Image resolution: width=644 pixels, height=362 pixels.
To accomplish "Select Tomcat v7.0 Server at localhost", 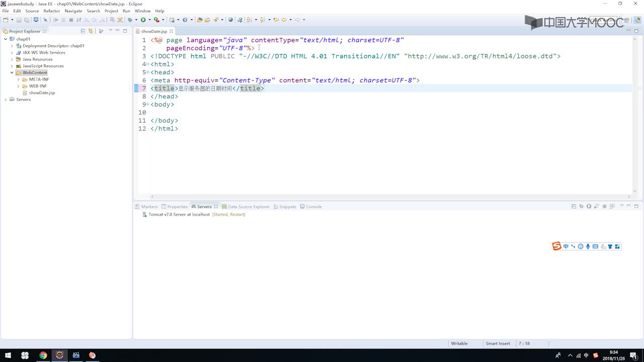I will click(194, 214).
